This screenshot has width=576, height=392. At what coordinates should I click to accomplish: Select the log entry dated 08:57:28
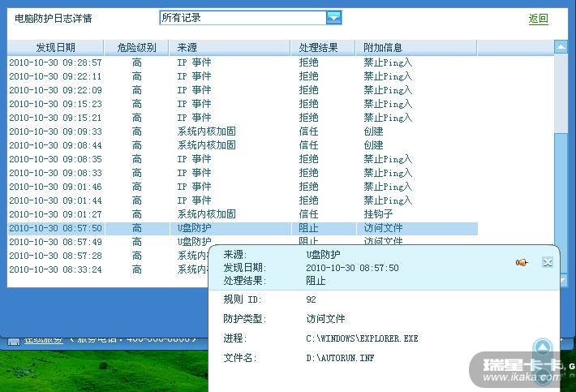[x=109, y=256]
